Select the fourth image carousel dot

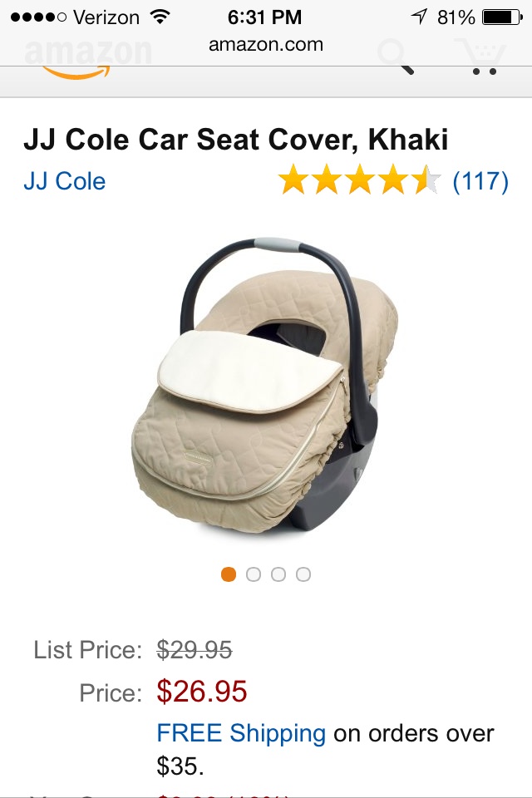[303, 574]
